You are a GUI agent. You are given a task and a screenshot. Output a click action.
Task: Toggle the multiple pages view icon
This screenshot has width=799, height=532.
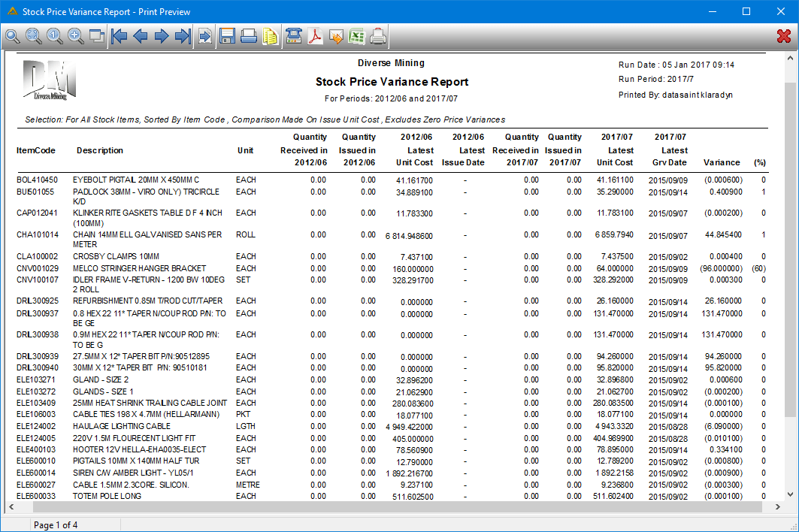click(96, 36)
